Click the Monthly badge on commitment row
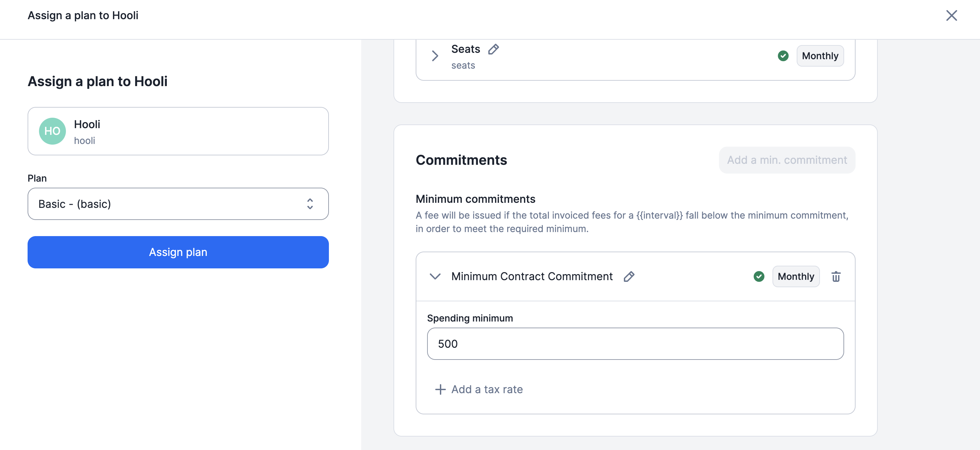The width and height of the screenshot is (980, 450). pyautogui.click(x=795, y=276)
